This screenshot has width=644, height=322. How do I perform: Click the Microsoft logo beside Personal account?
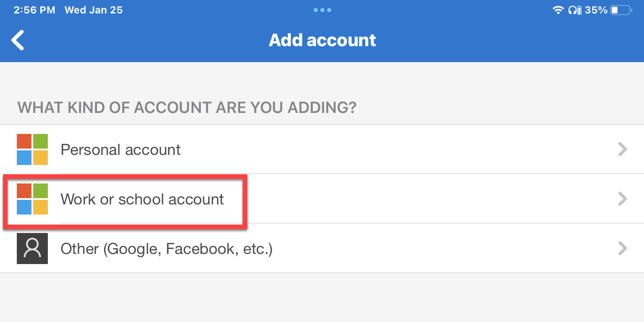click(32, 149)
